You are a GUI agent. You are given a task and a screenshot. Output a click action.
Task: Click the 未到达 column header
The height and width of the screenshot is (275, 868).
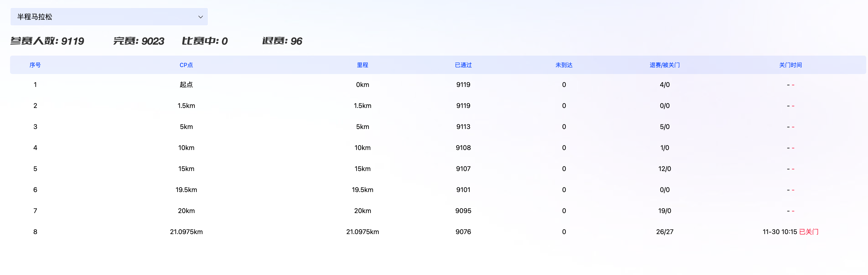pos(564,65)
